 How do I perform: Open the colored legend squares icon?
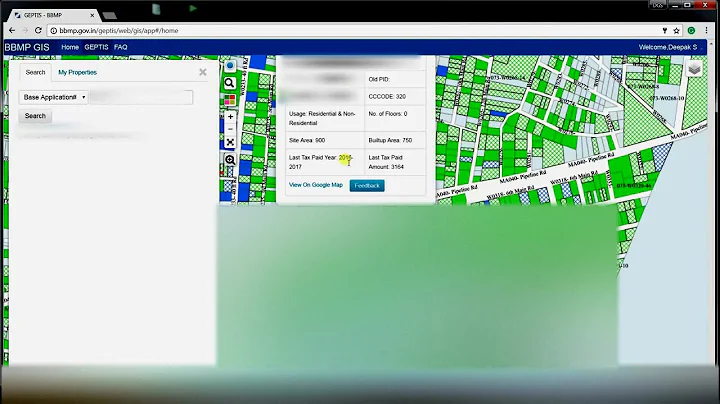[x=230, y=100]
